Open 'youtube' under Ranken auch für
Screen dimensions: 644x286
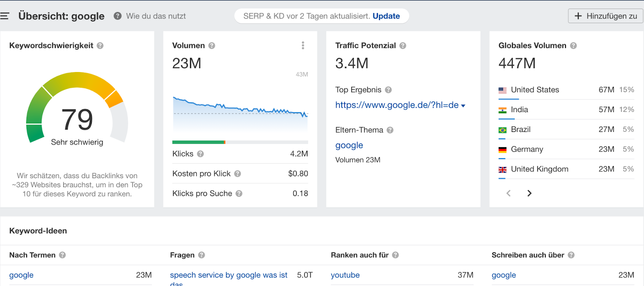tap(345, 275)
